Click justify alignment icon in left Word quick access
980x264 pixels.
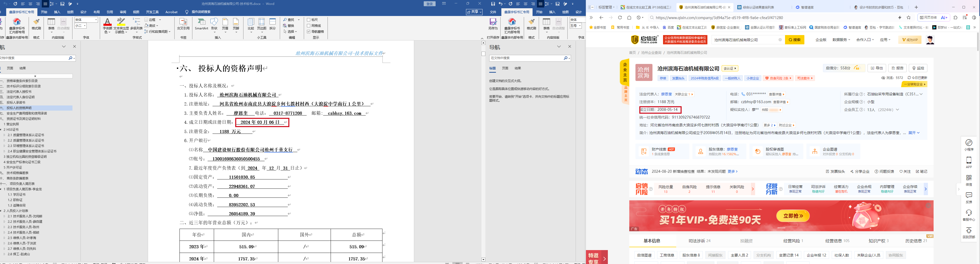pos(45,4)
